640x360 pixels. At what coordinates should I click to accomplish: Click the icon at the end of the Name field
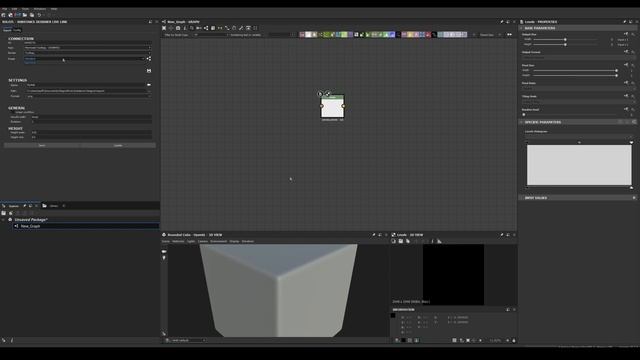pyautogui.click(x=149, y=85)
